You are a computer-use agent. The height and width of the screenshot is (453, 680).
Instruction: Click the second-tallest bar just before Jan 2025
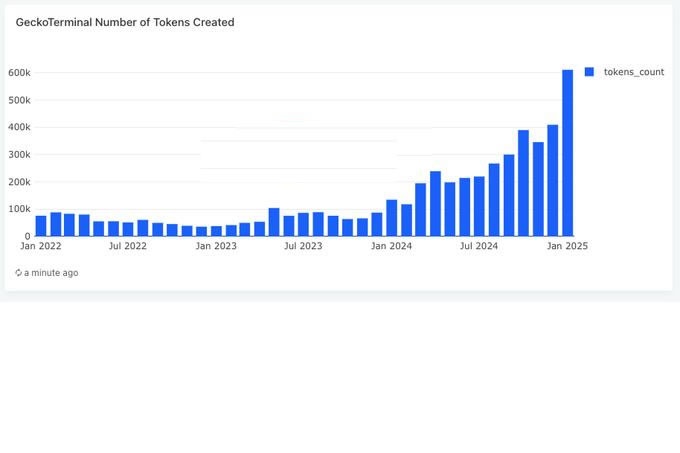point(552,181)
